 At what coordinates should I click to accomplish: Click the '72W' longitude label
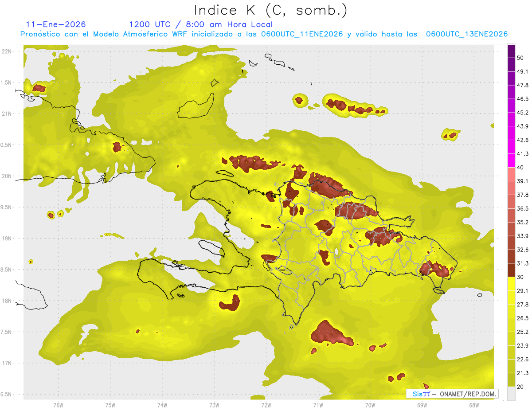266,405
